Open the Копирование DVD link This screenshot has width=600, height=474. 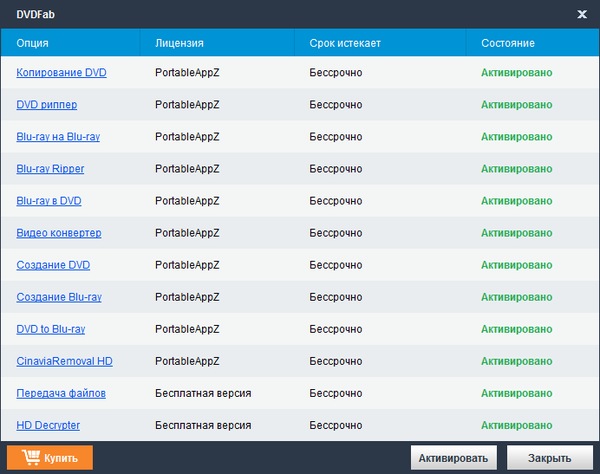61,73
